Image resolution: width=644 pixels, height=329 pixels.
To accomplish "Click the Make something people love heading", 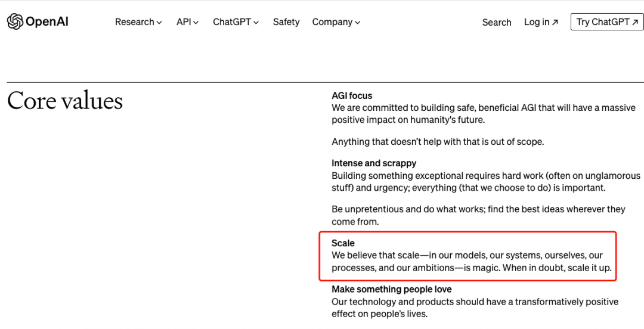I will coord(391,289).
